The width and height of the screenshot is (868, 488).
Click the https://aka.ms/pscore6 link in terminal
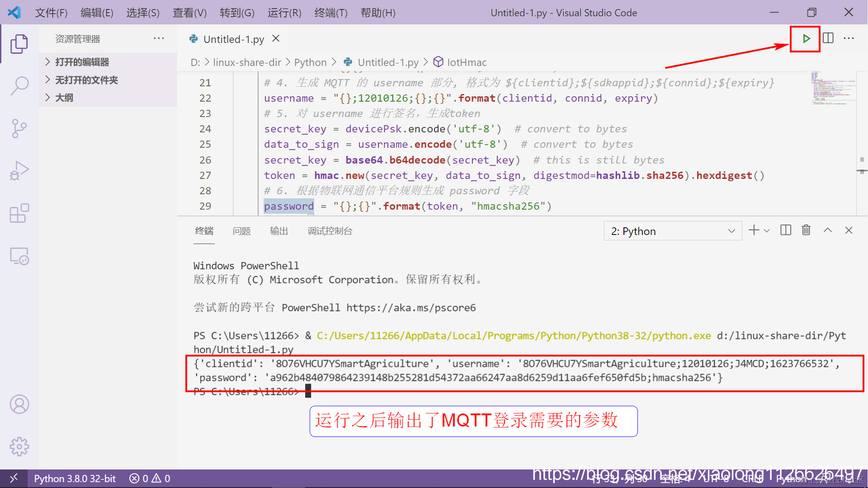tap(411, 308)
